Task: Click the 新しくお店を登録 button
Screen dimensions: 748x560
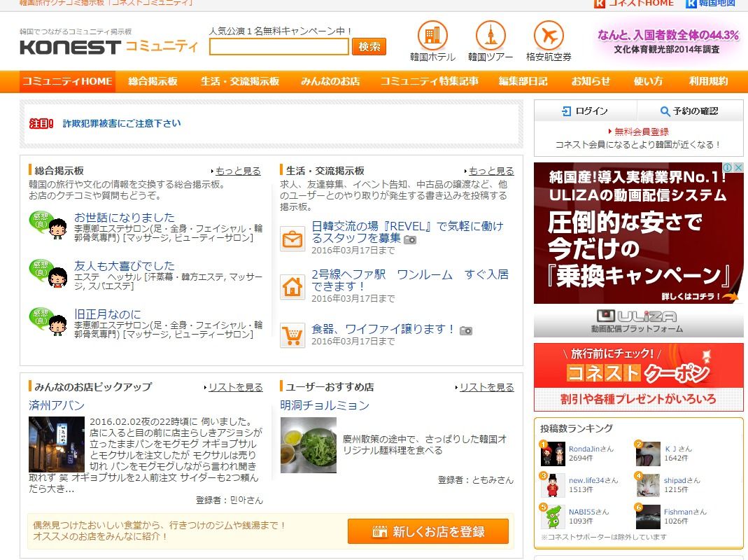Action: click(428, 531)
